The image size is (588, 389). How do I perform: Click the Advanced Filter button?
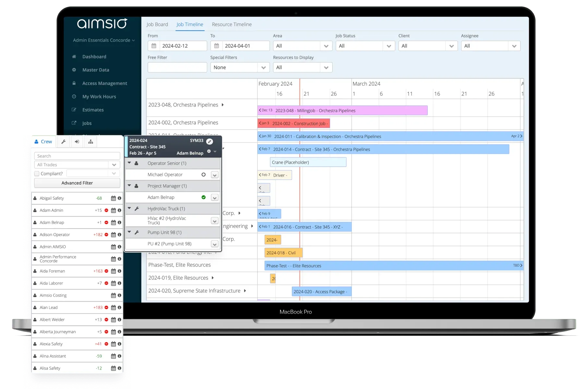77,183
